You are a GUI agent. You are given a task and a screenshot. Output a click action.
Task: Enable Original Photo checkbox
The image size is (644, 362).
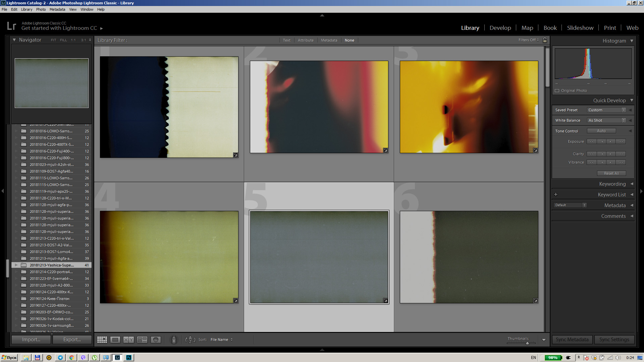tap(557, 90)
